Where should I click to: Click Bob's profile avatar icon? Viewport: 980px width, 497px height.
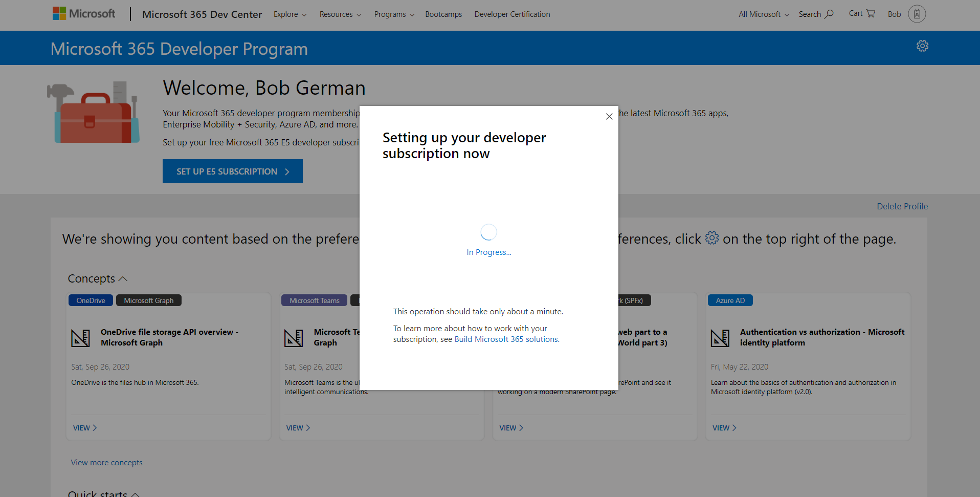click(x=917, y=14)
